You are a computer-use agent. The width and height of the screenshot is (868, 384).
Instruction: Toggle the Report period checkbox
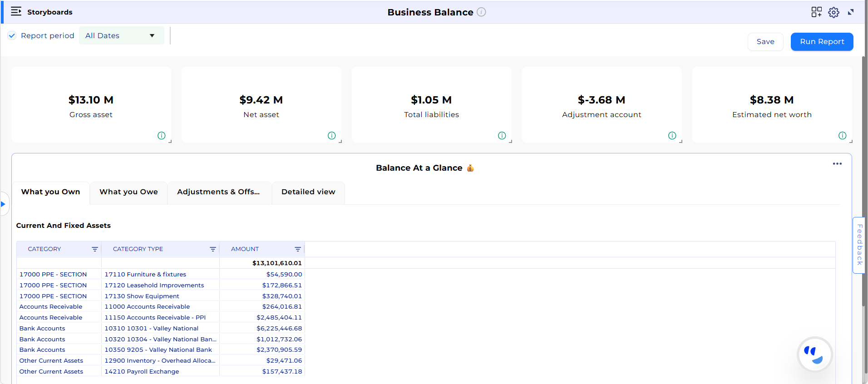(12, 36)
